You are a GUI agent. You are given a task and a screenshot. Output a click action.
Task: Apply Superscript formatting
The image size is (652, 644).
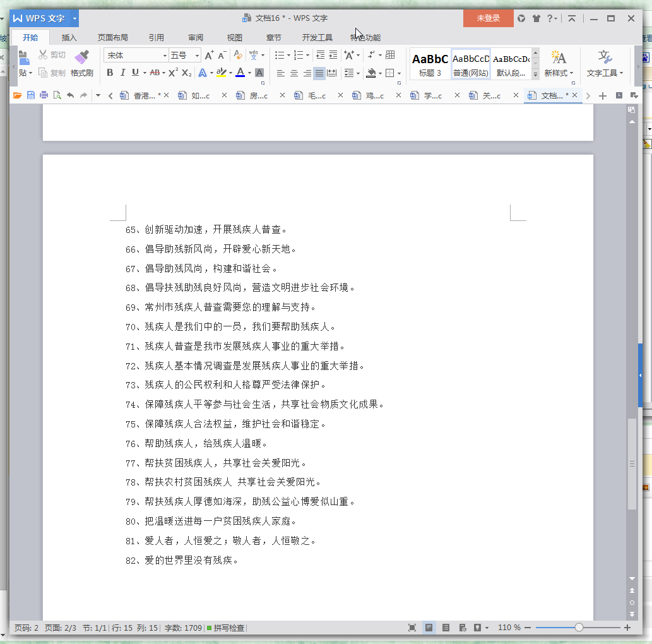173,73
